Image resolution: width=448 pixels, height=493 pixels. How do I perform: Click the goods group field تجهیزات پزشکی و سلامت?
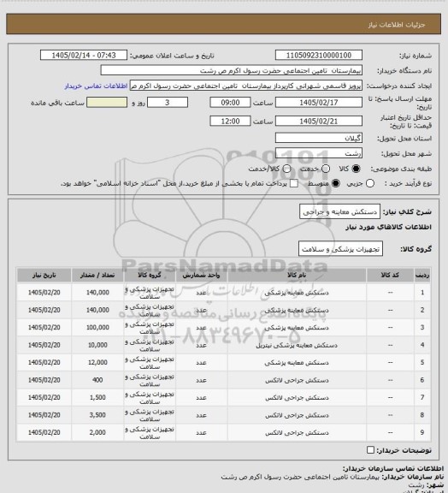coord(340,249)
